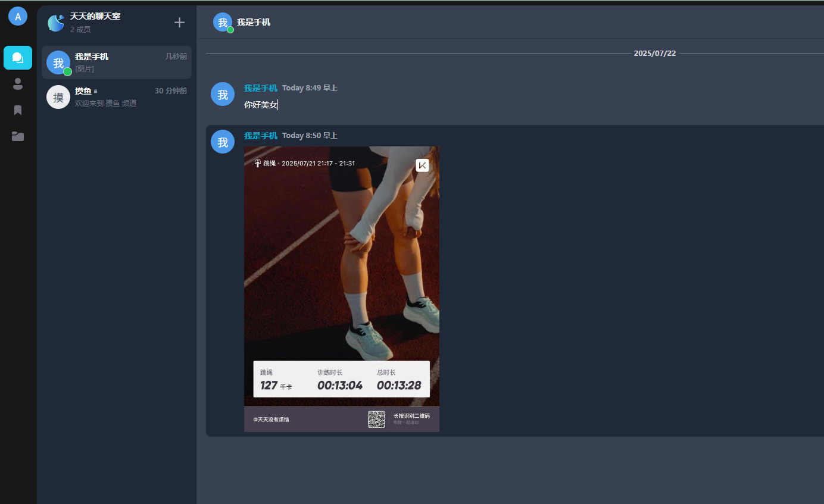Open the files folder icon in sidebar
824x504 pixels.
(x=18, y=136)
